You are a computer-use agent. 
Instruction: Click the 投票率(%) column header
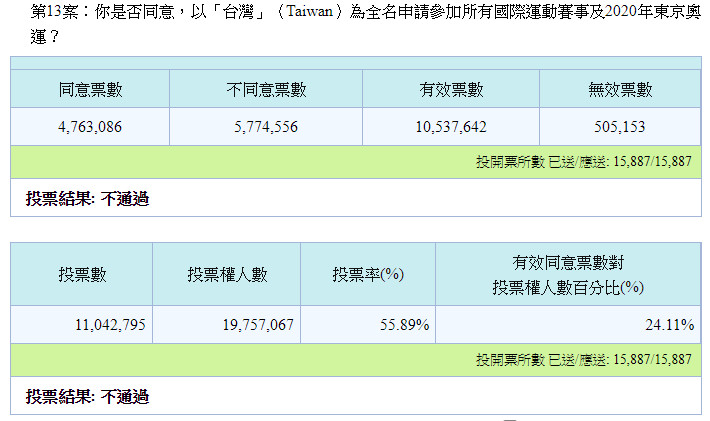pos(368,275)
